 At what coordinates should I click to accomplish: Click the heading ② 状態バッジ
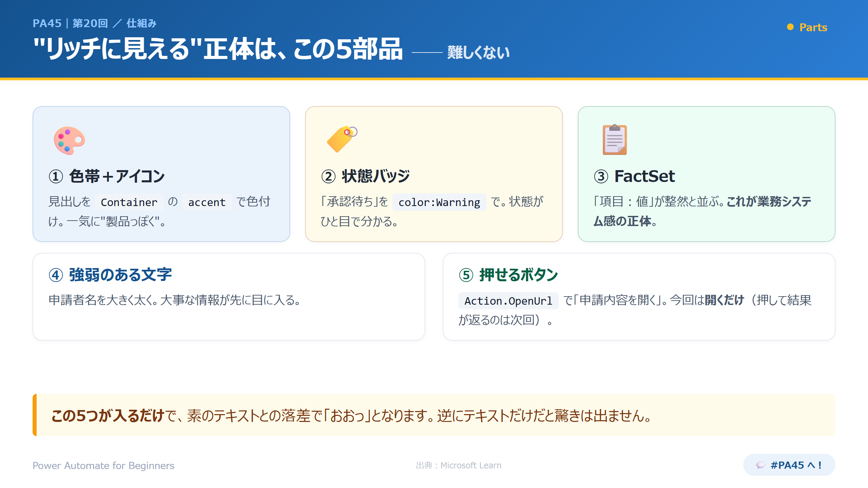(x=366, y=176)
